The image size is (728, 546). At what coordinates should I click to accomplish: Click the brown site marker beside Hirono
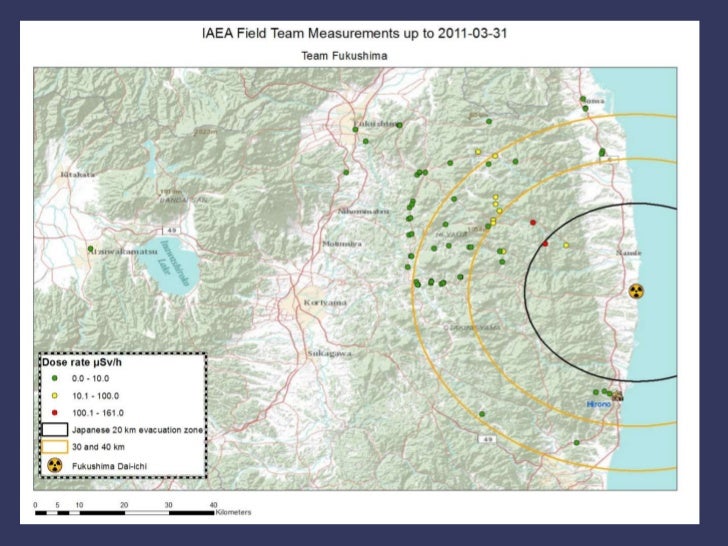click(x=617, y=396)
